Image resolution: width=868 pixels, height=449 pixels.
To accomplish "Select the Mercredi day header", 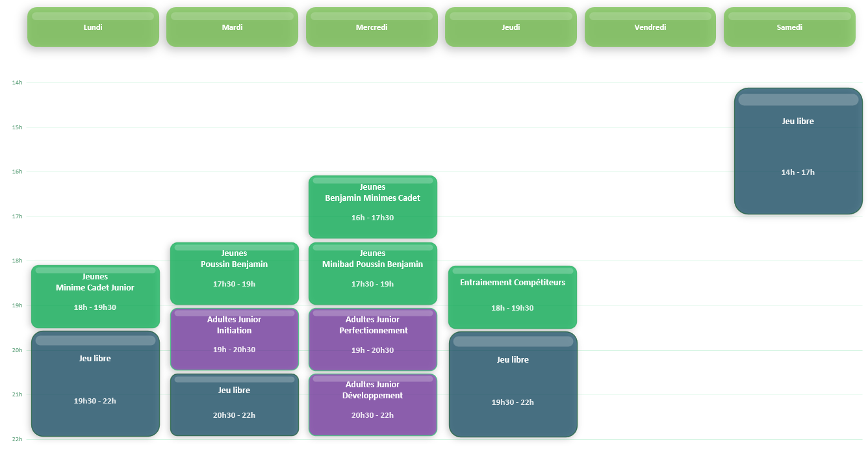I will click(x=372, y=27).
